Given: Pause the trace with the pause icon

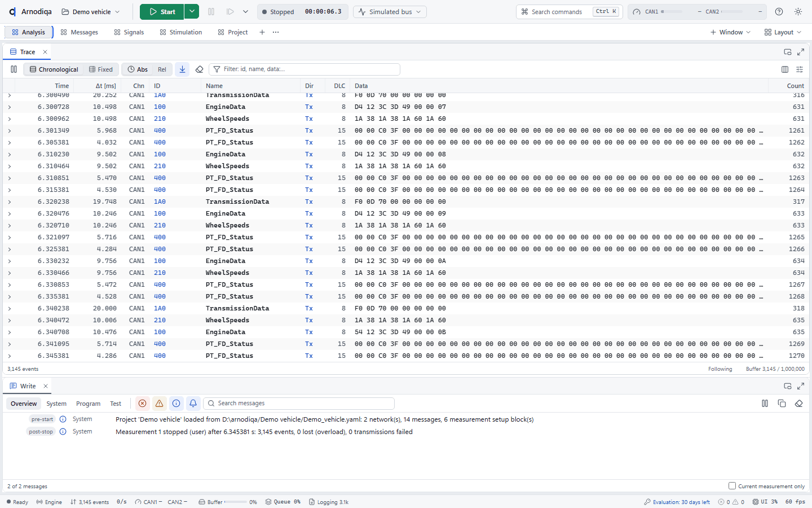Looking at the screenshot, I should click(x=14, y=69).
